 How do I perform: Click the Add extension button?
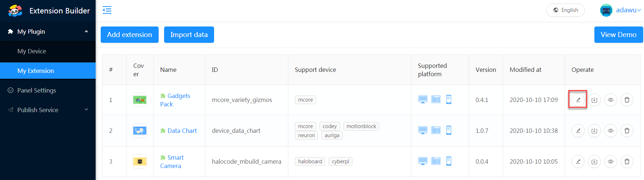point(129,34)
